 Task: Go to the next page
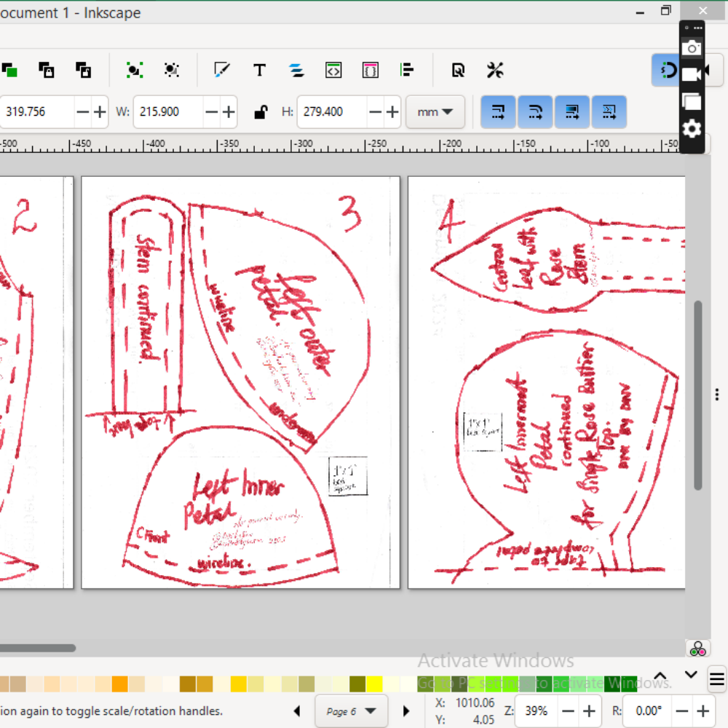(x=406, y=711)
